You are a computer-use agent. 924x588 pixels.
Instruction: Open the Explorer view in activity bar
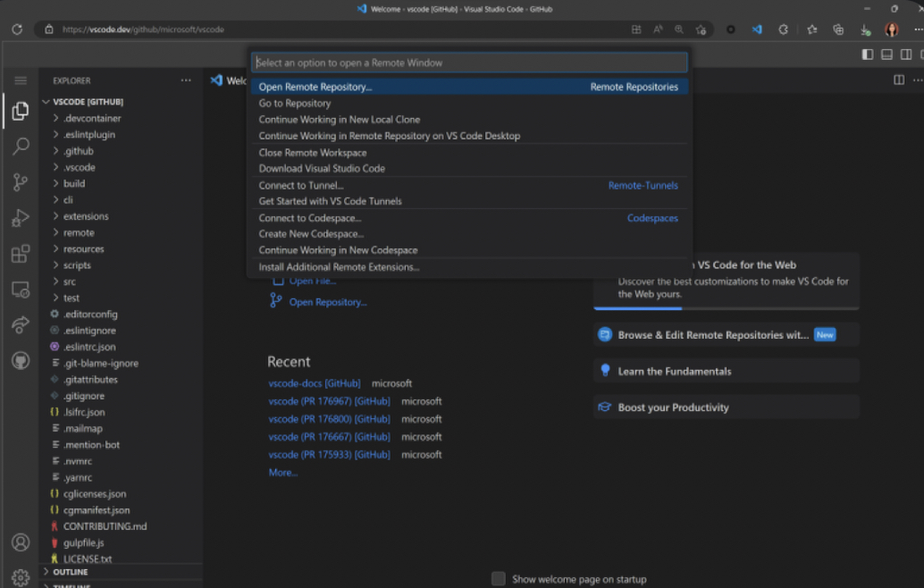21,111
